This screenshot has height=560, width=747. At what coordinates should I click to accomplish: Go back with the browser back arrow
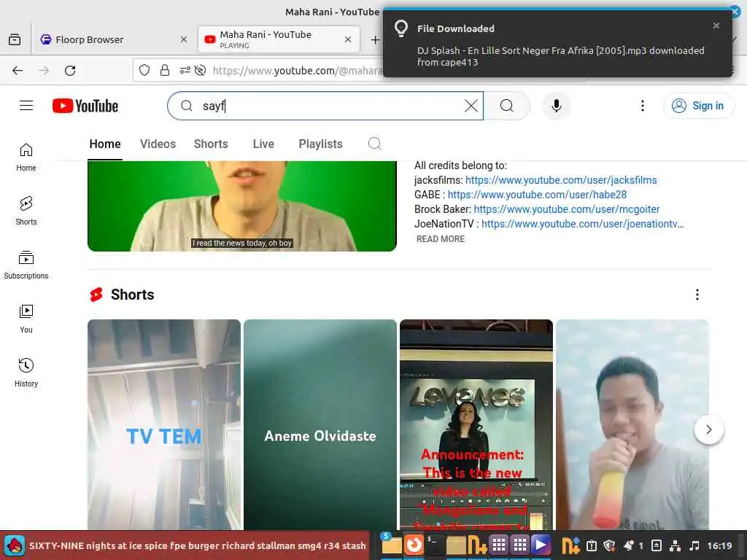pos(18,71)
